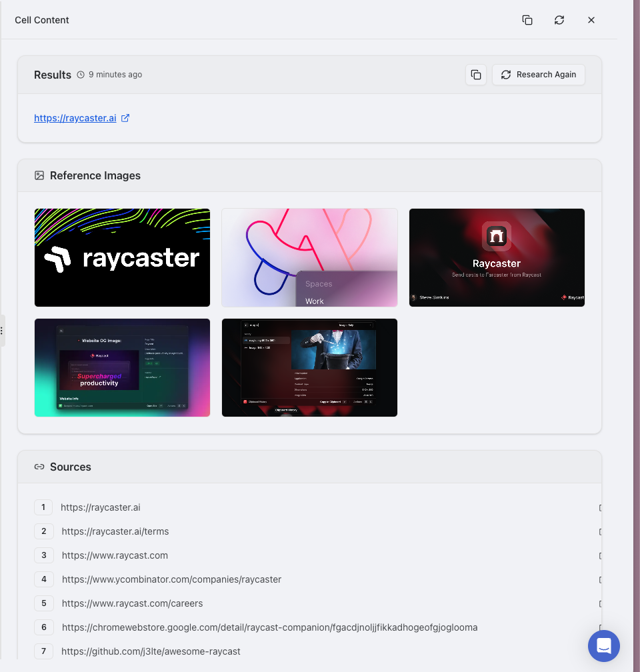Click the black raycaster logo reference image
Viewport: 640px width, 672px height.
[x=122, y=257]
